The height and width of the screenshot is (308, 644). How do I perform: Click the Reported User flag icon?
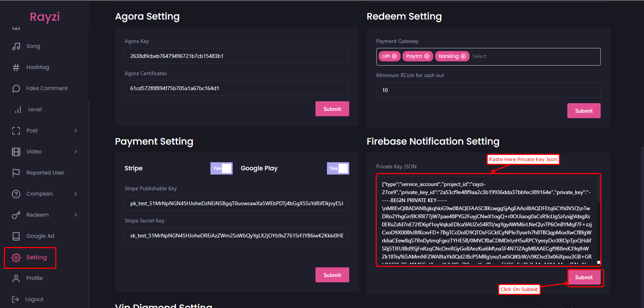click(16, 173)
